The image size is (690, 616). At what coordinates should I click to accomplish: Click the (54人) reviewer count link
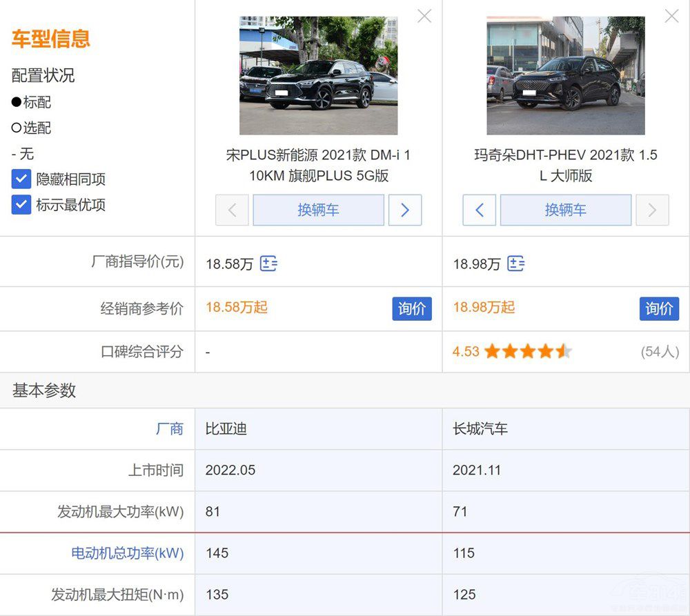[x=660, y=351]
